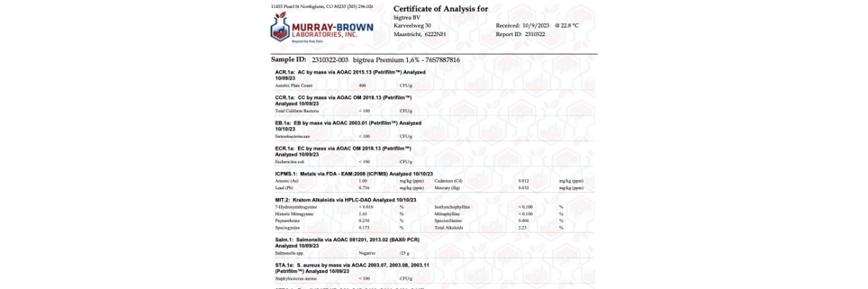
Task: Click the Historic Mitragynine value '1.65'
Action: click(x=363, y=214)
